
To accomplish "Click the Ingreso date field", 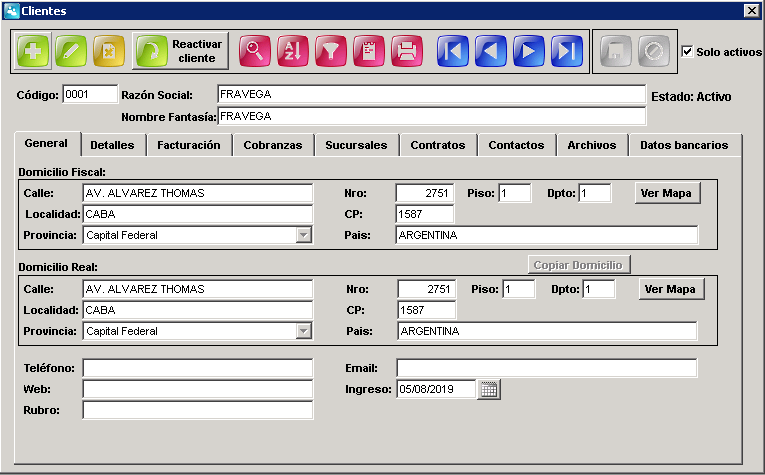I will (436, 389).
